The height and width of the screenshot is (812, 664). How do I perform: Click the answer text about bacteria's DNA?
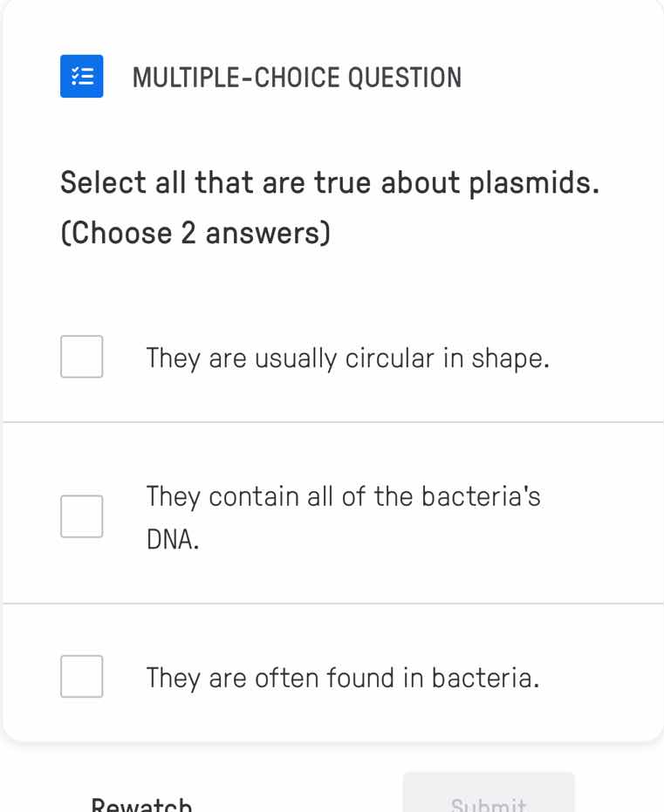point(344,515)
